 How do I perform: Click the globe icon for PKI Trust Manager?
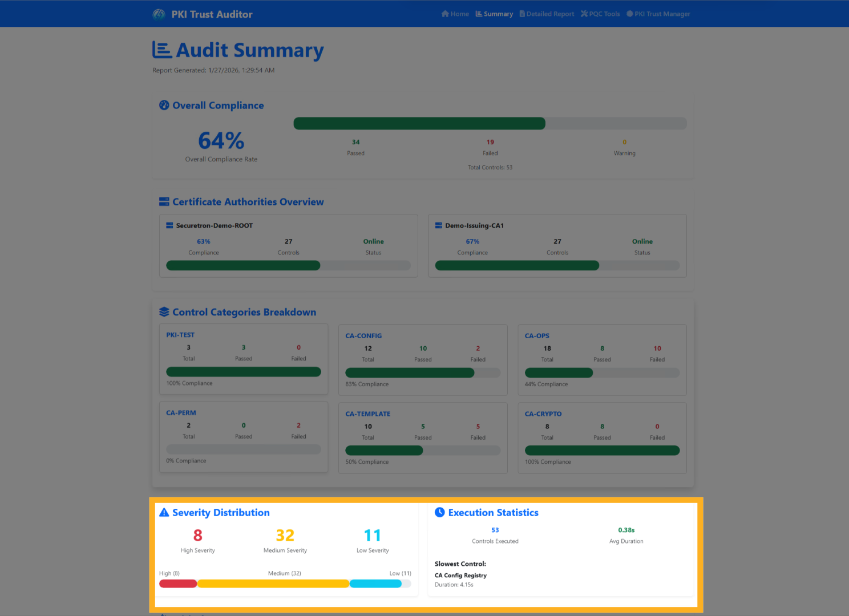(629, 13)
